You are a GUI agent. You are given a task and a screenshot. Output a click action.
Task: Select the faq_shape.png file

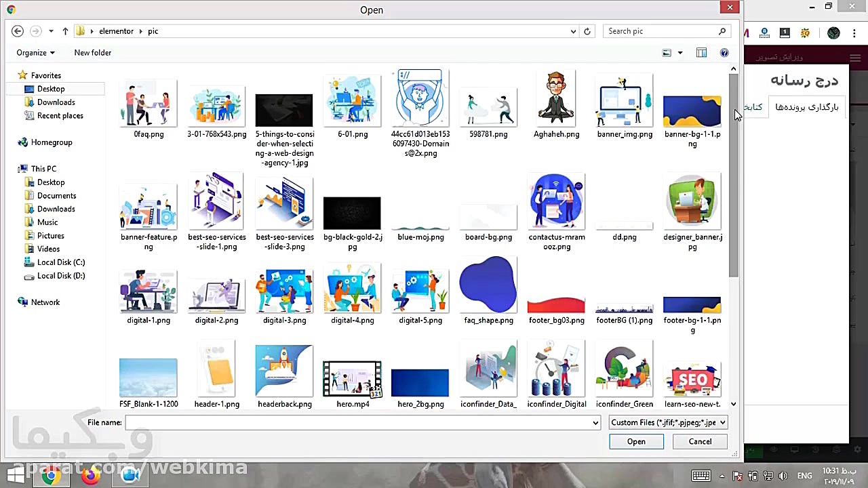[x=488, y=291]
